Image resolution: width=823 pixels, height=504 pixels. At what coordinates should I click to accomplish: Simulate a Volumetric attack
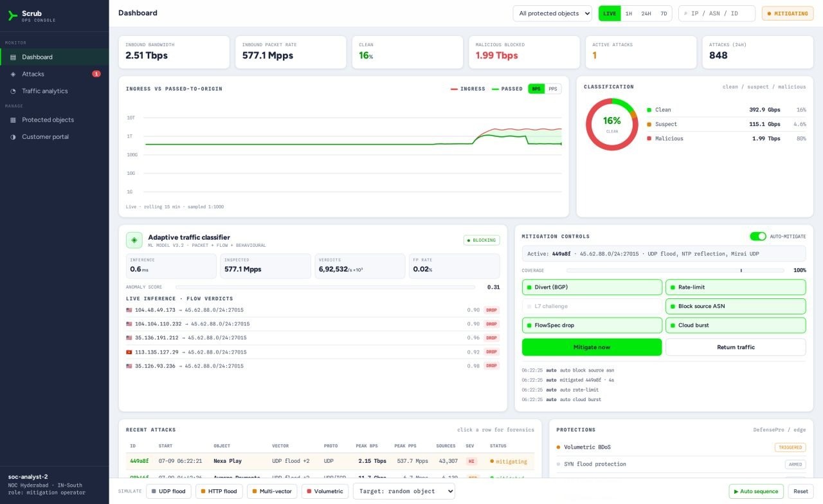pos(325,491)
